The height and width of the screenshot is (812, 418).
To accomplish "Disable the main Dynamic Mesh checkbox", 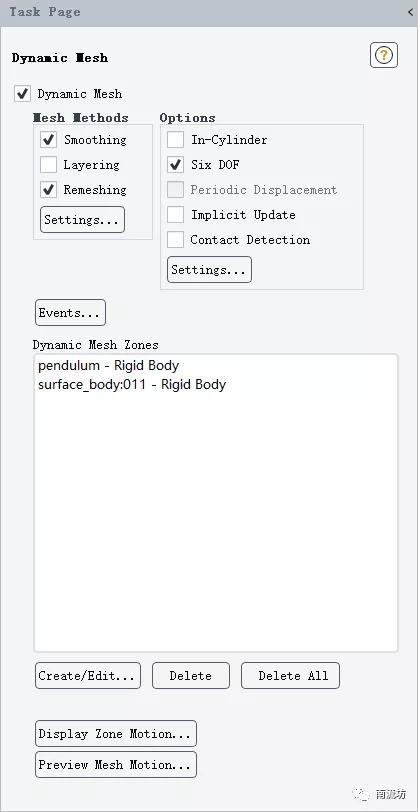I will [22, 94].
